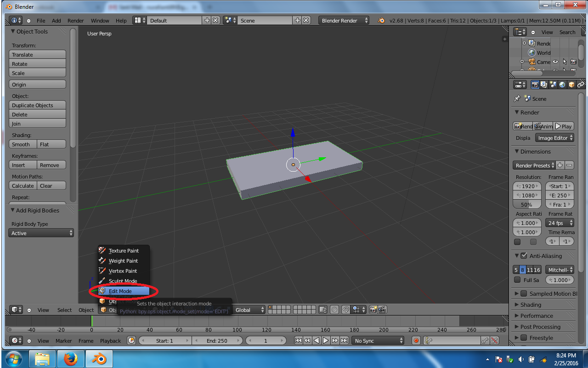This screenshot has width=588, height=368.
Task: Choose Edit Mode from mode menu
Action: 123,291
